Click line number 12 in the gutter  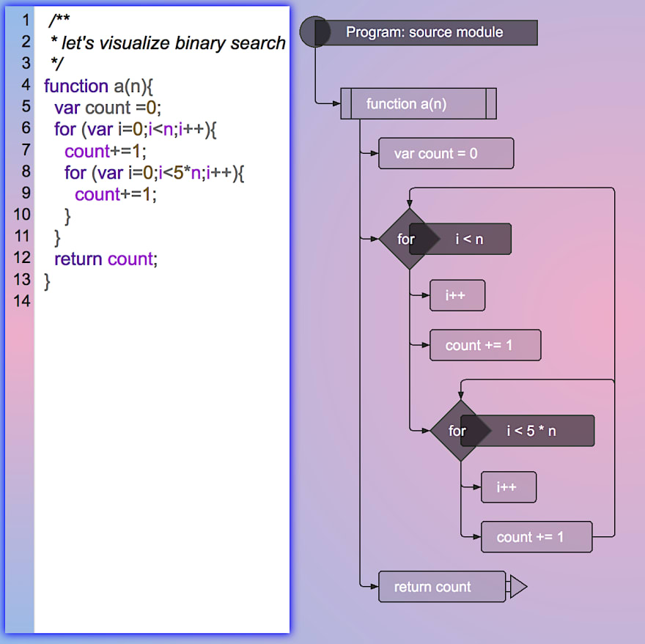click(22, 258)
